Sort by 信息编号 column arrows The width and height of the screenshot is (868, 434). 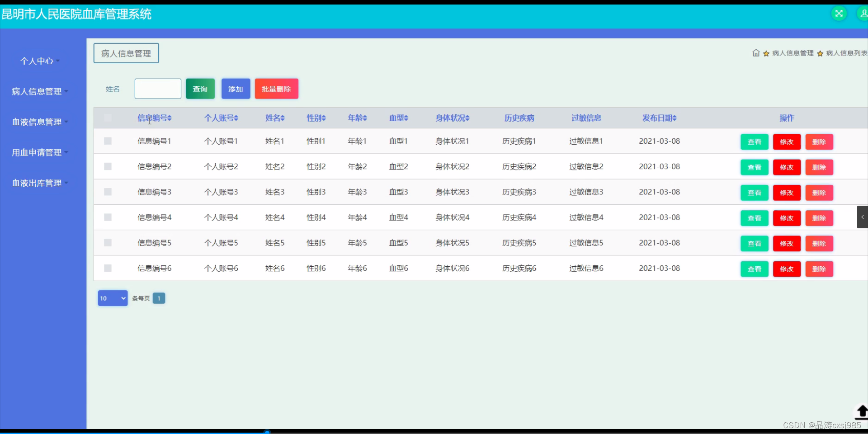pyautogui.click(x=170, y=118)
